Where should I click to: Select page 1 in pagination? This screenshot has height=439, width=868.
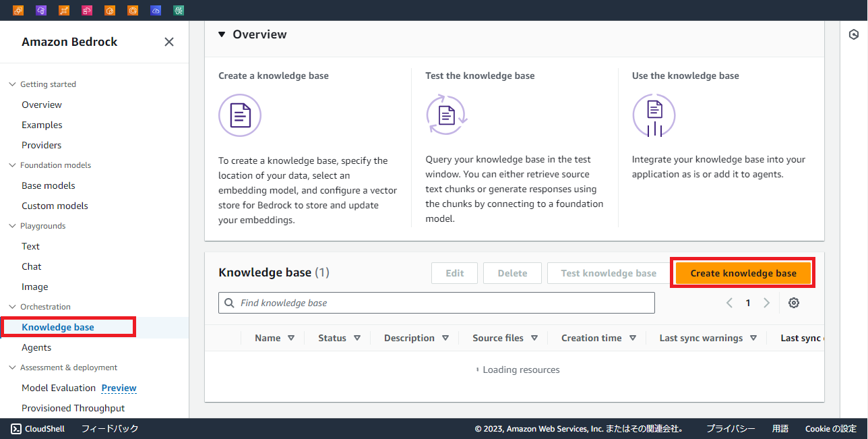748,303
